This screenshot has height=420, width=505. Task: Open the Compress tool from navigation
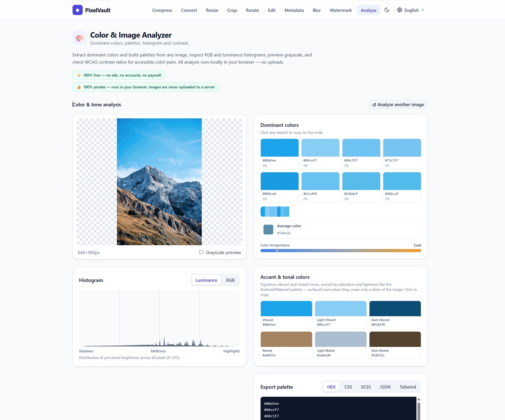tap(162, 10)
